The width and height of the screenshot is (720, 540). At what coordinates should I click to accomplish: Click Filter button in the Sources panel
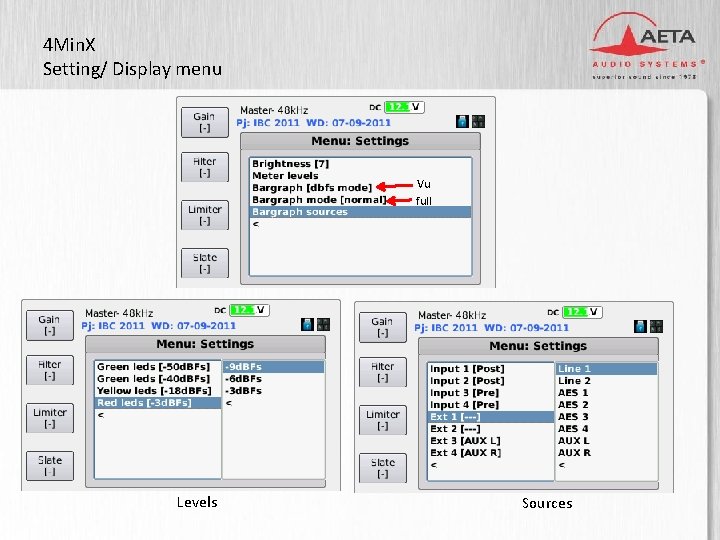pos(382,372)
